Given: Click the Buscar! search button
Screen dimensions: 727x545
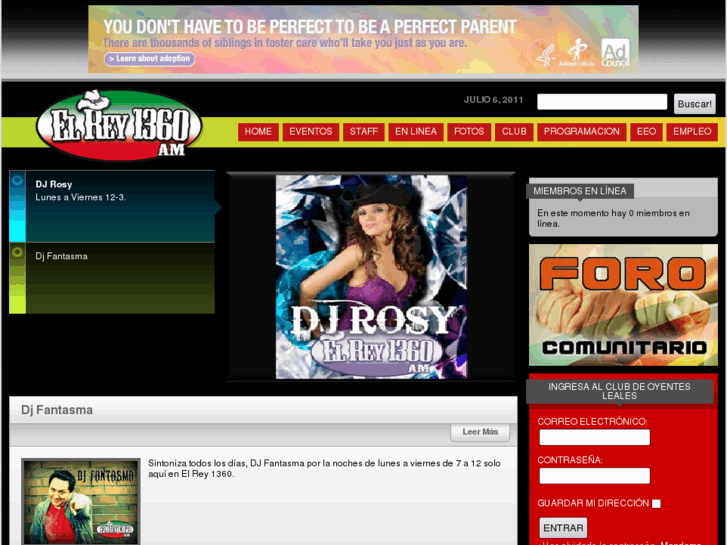Looking at the screenshot, I should tap(695, 104).
